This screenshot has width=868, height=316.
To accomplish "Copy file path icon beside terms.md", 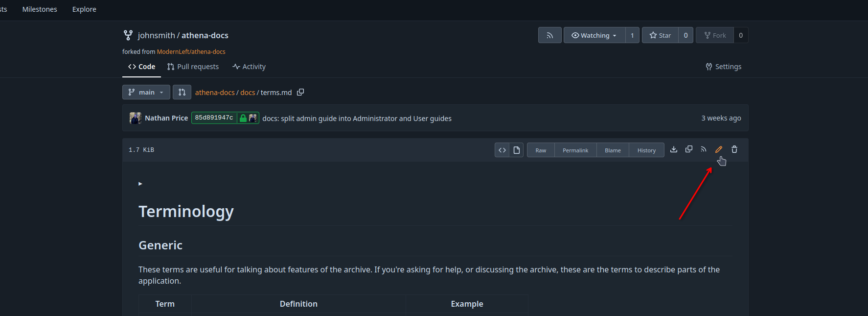I will click(300, 92).
